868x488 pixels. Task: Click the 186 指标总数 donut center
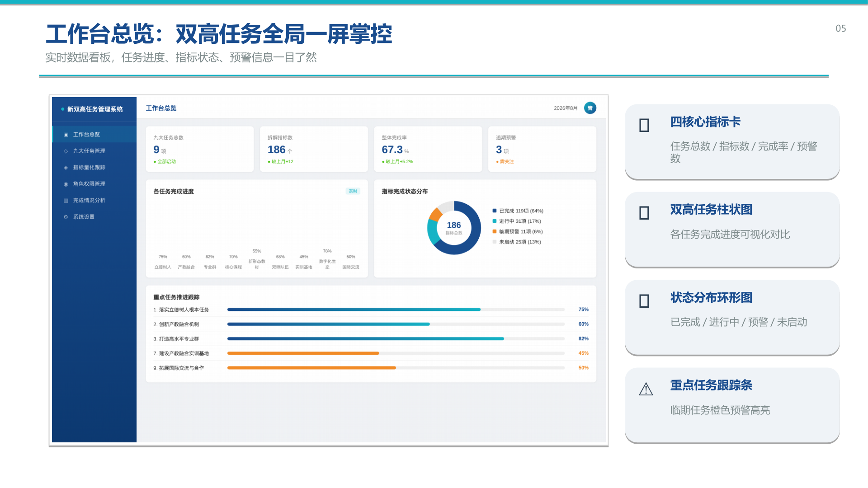(454, 228)
